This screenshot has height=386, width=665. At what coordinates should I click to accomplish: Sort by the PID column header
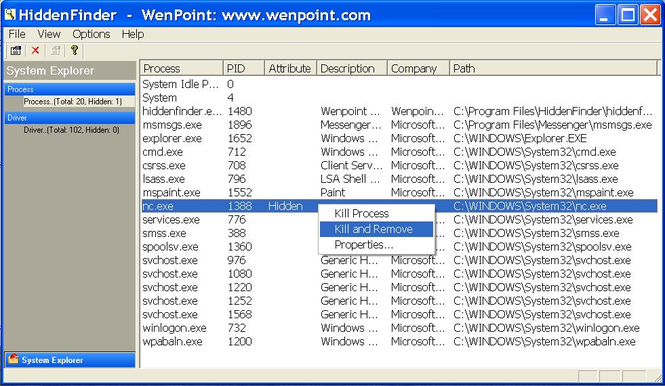tap(243, 68)
